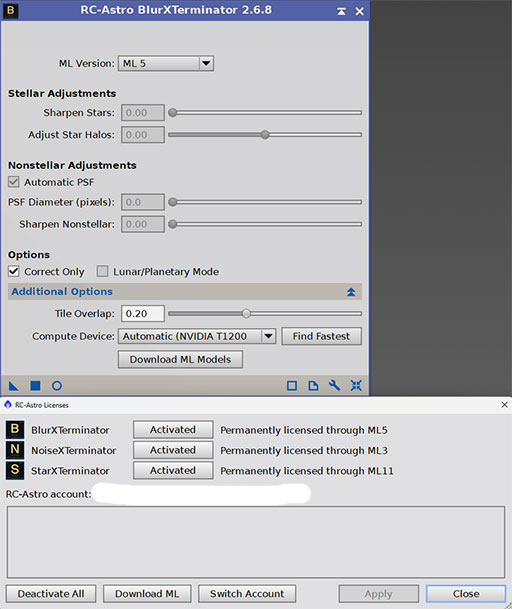Screen dimensions: 512x609
Task: Click the Apply Global square icon
Action: (35, 386)
